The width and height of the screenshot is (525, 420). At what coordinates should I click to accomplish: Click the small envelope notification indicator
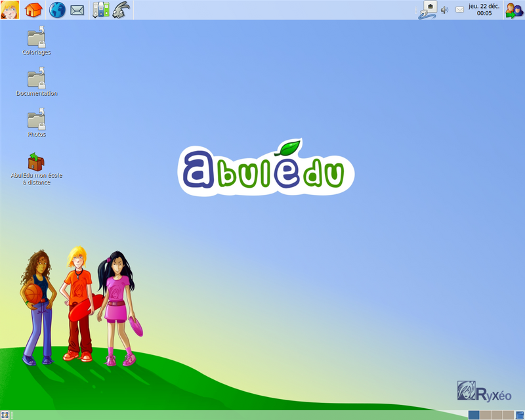pos(460,10)
